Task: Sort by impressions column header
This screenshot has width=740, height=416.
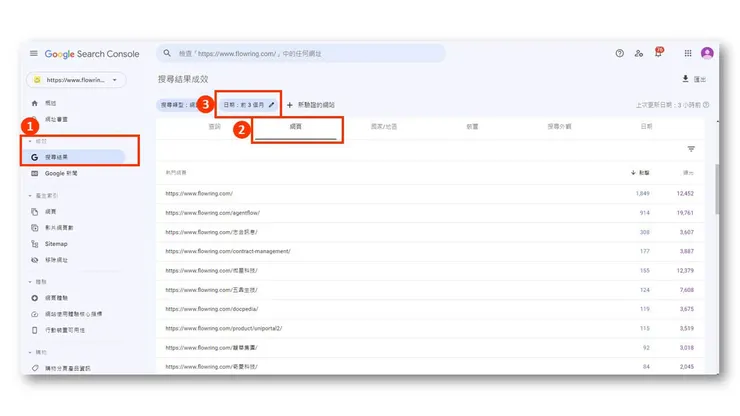Action: pyautogui.click(x=688, y=173)
